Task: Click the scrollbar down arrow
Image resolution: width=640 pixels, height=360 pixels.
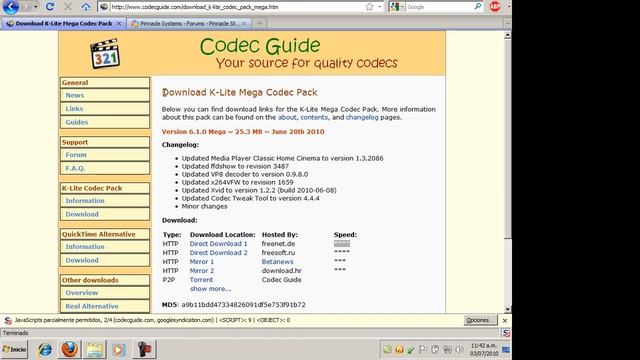Action: click(x=508, y=309)
